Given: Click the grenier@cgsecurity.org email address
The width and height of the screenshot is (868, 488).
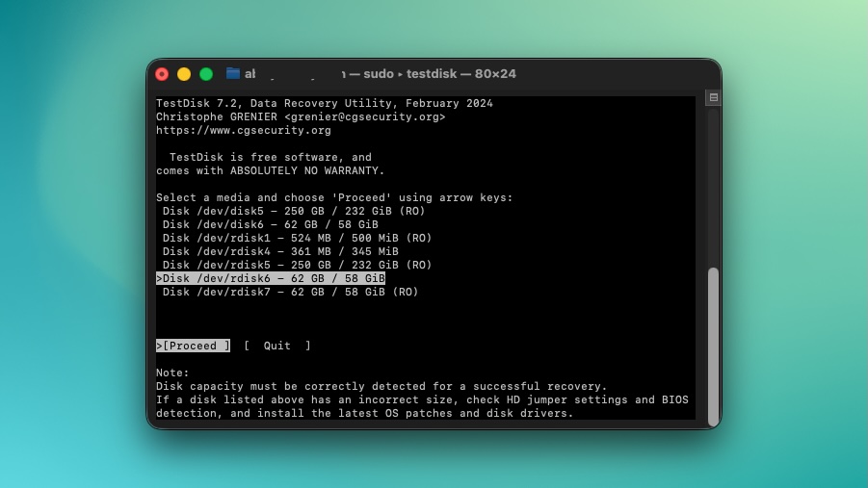Looking at the screenshot, I should (x=365, y=116).
